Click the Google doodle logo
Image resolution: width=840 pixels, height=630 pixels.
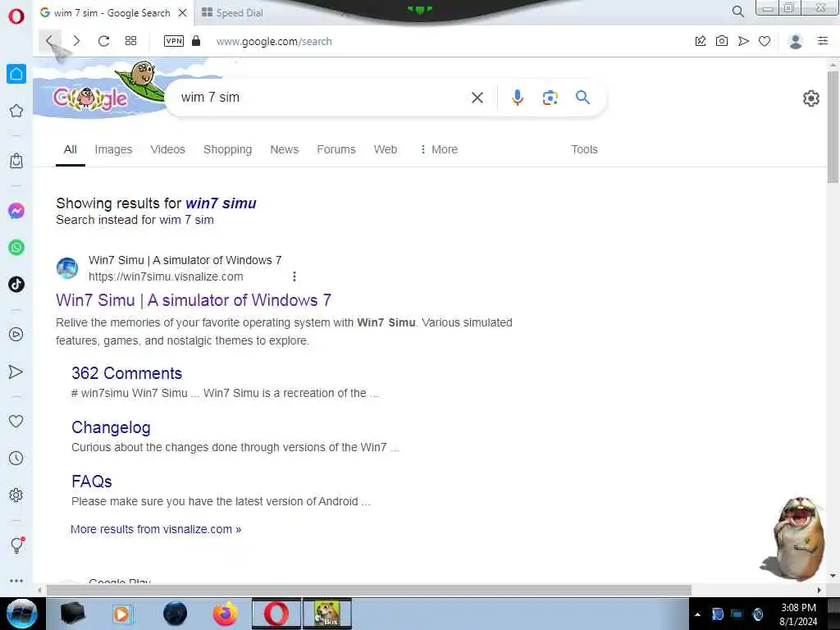pyautogui.click(x=90, y=98)
